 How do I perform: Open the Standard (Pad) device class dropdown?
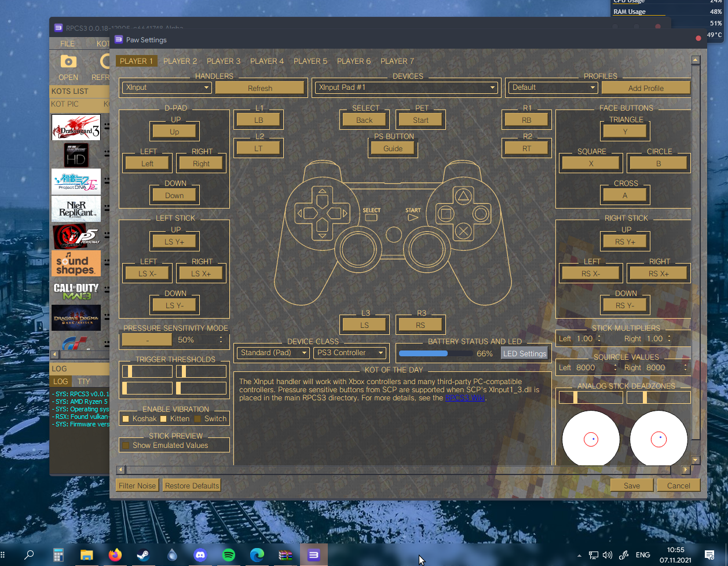pos(273,353)
